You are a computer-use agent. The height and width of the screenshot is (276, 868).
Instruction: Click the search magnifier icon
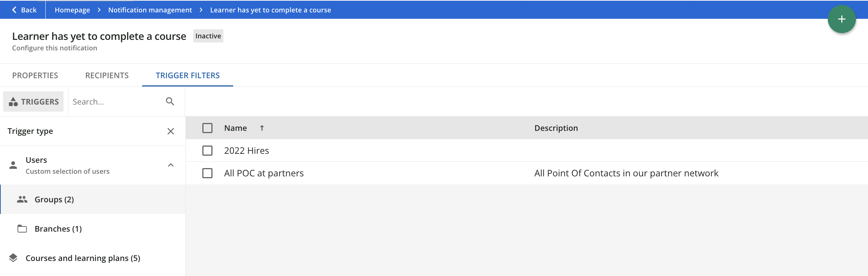pyautogui.click(x=170, y=101)
